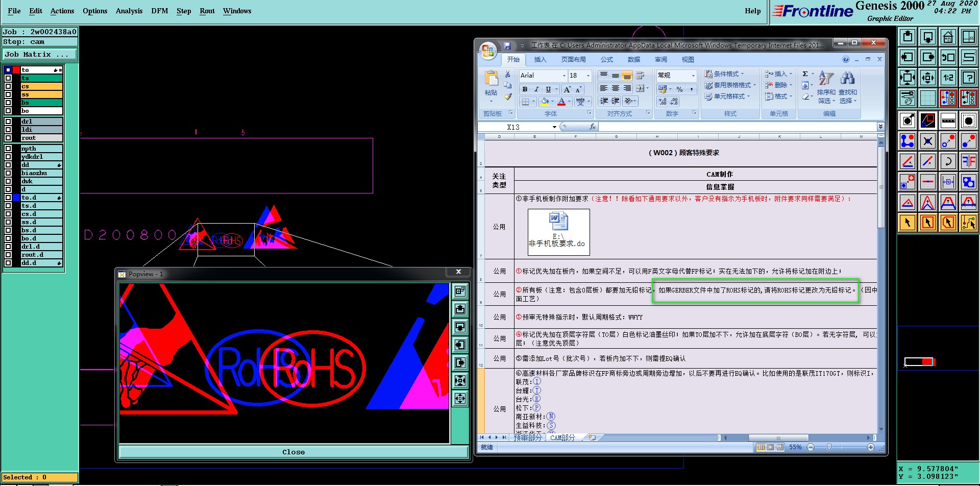
Task: Click the 查找和选择 button
Action: [x=848, y=87]
